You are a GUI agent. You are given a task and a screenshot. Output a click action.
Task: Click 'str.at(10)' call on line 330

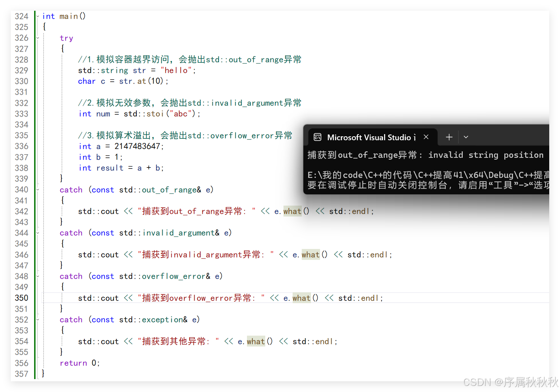[141, 81]
